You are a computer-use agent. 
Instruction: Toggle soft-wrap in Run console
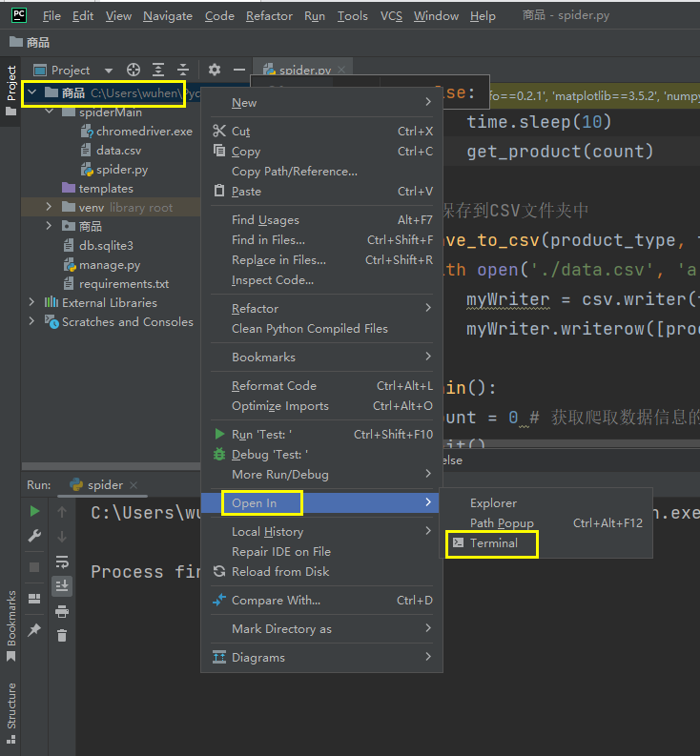(x=62, y=562)
